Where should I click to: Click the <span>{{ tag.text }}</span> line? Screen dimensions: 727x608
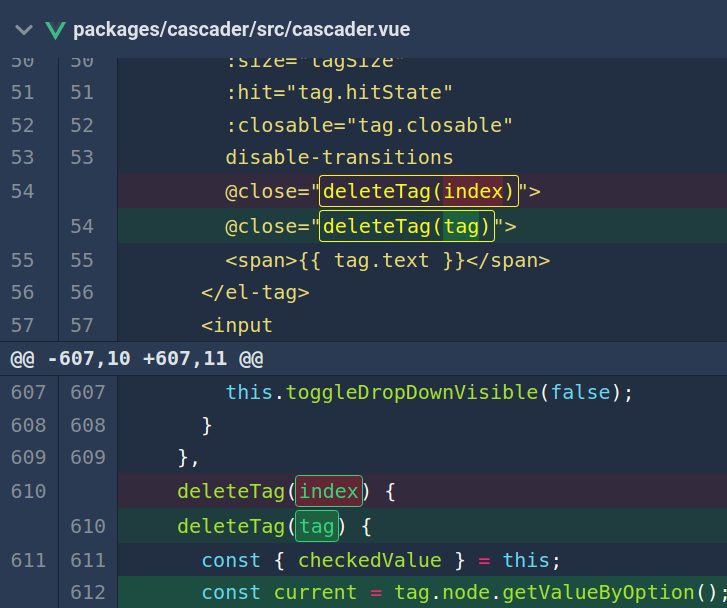[388, 261]
